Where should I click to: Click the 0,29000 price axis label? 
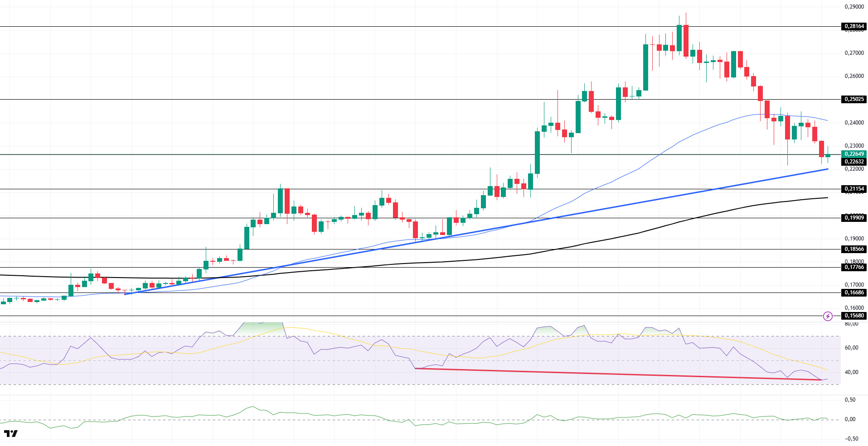tap(854, 7)
